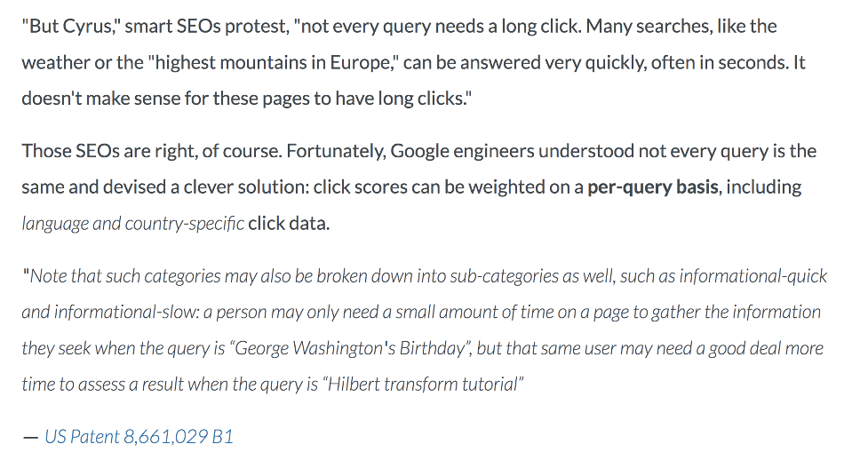This screenshot has height=468, width=868.
Task: Click the words "click data" after italic text
Action: [289, 223]
